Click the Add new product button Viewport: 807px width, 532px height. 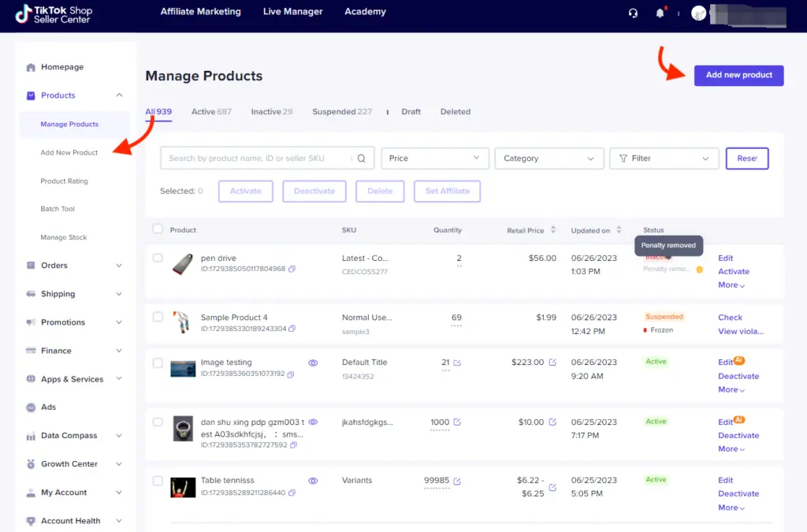[738, 75]
